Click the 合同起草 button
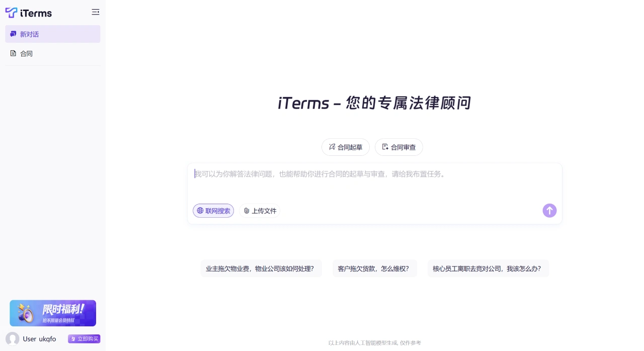The height and width of the screenshot is (351, 644). click(x=346, y=147)
